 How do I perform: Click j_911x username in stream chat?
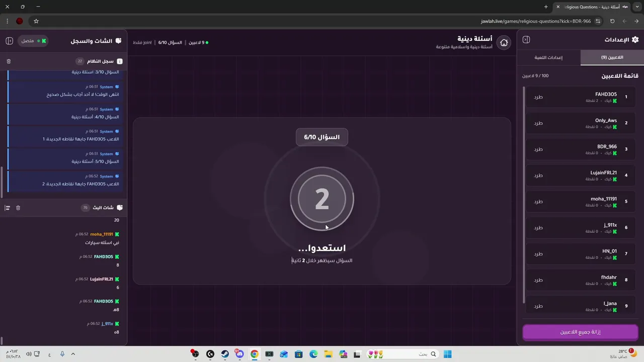tap(107, 324)
